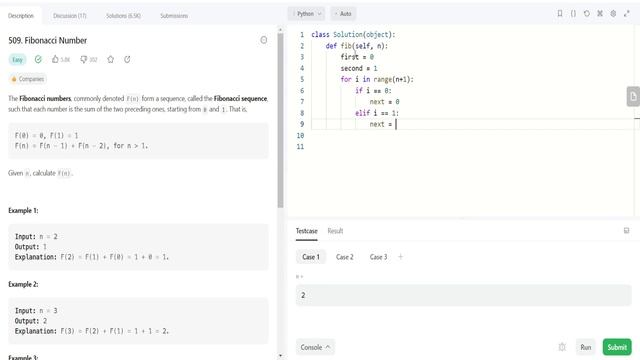The height and width of the screenshot is (360, 640).
Task: Click the dislike thumbs-down icon
Action: click(84, 59)
